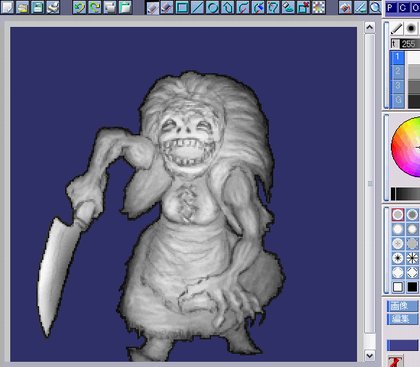This screenshot has width=420, height=367.
Task: Click the save floppy disk icon
Action: pos(38,7)
